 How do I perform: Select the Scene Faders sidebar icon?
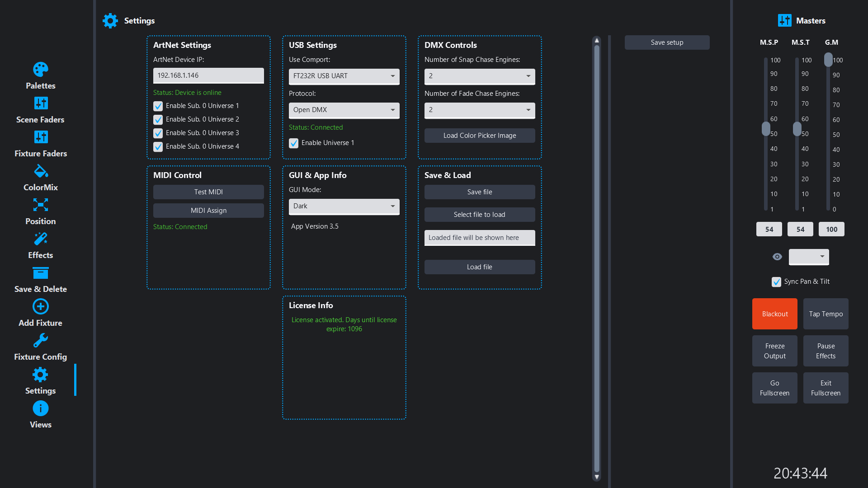tap(40, 103)
